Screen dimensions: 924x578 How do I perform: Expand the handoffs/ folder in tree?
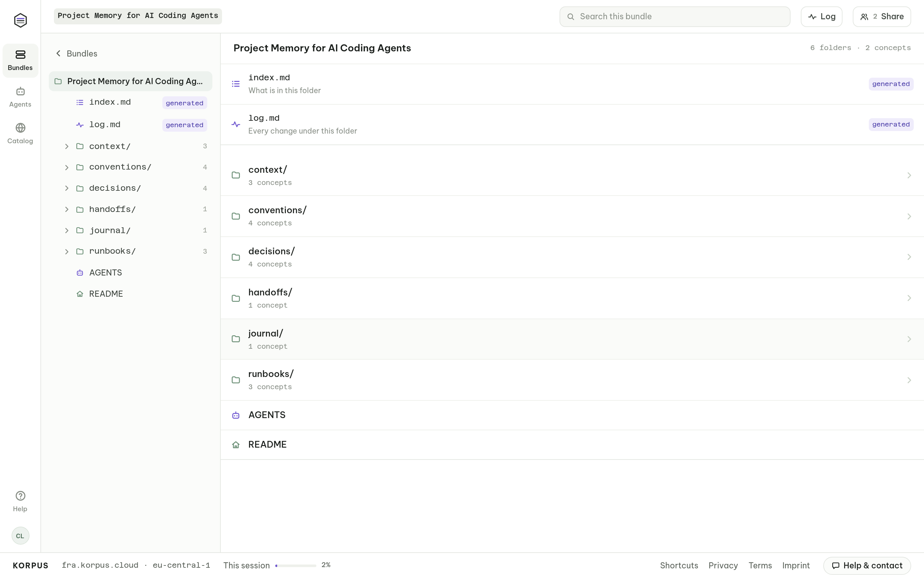coord(67,209)
